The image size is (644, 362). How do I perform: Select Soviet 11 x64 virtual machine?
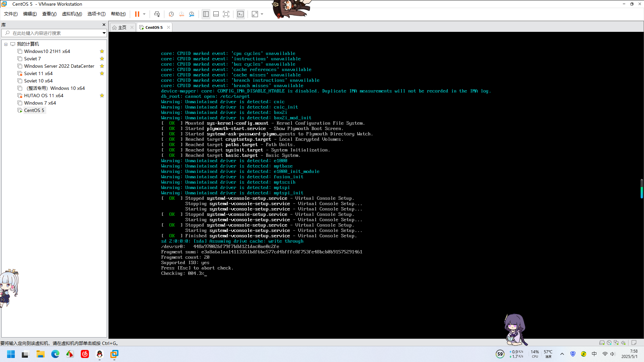38,73
